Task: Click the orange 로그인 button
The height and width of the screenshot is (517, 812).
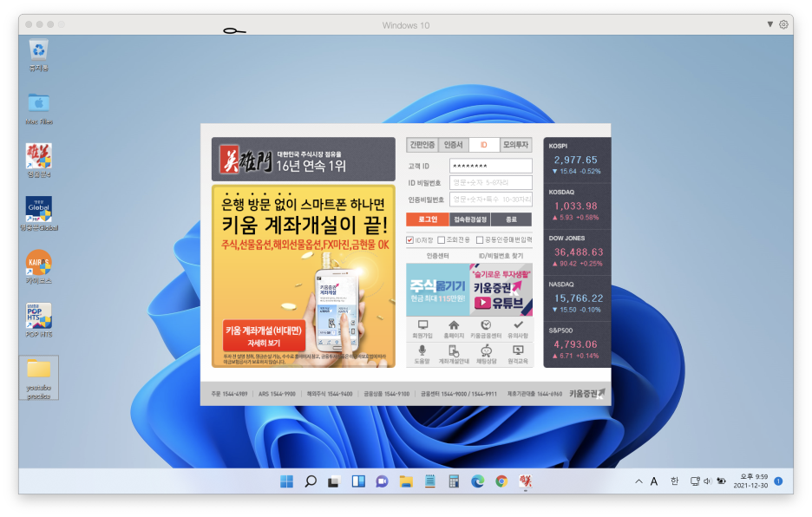Action: 427,219
